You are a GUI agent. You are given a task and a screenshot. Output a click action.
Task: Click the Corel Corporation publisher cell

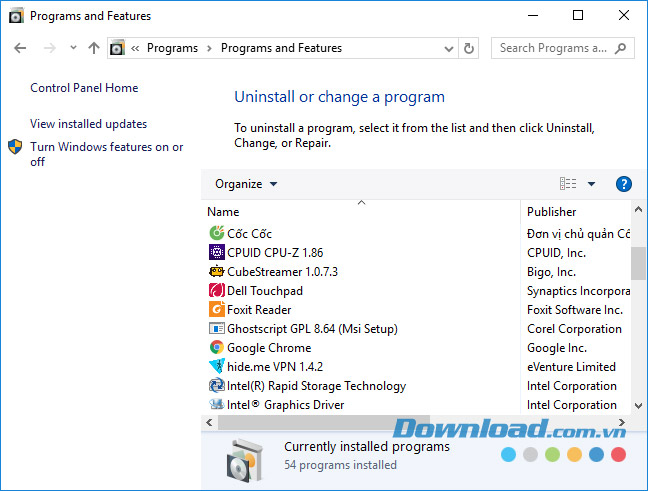(x=574, y=329)
